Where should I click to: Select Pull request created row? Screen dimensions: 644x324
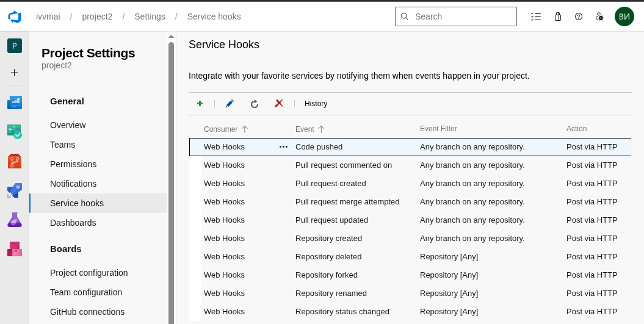point(330,184)
